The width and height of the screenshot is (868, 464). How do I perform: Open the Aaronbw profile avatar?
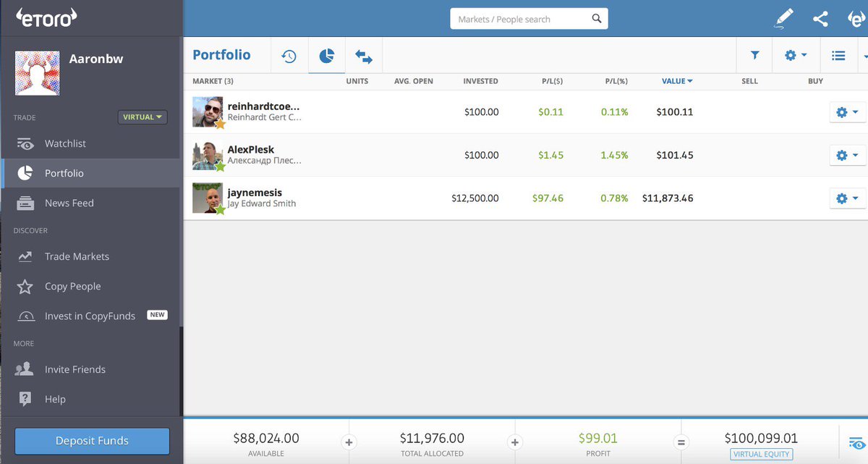tap(38, 73)
